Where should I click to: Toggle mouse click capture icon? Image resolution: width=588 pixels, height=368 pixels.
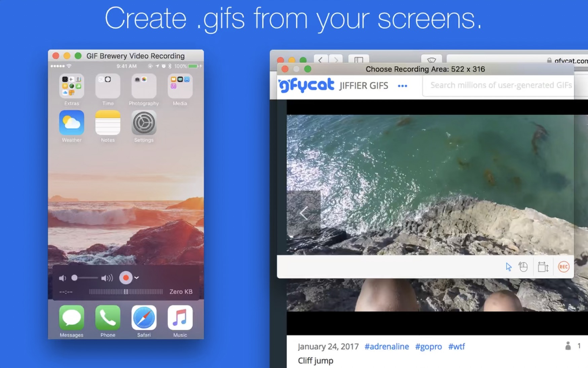tap(523, 267)
